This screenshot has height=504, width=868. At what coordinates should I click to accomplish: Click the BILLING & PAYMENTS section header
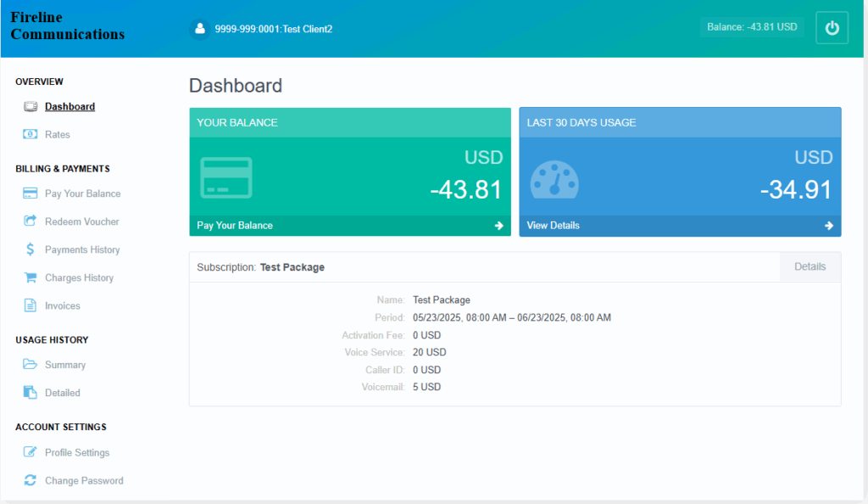pos(63,168)
